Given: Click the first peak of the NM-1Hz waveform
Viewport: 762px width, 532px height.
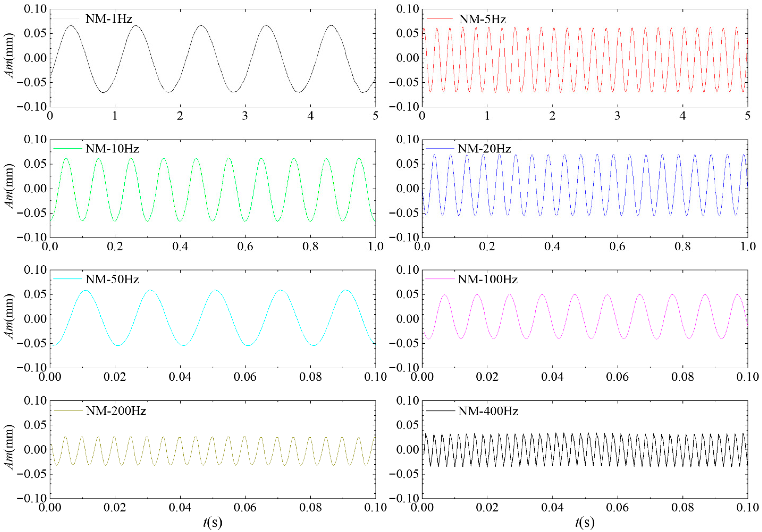Looking at the screenshot, I should (x=71, y=26).
